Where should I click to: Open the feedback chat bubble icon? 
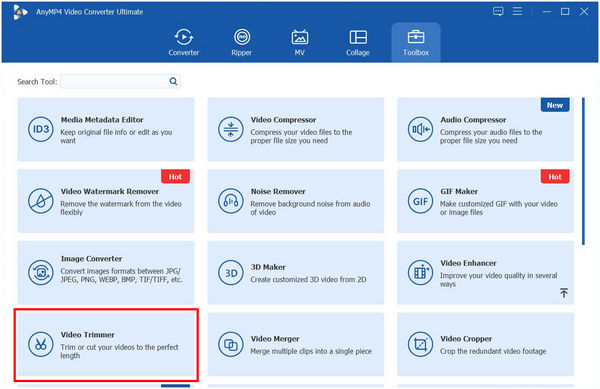pos(498,11)
